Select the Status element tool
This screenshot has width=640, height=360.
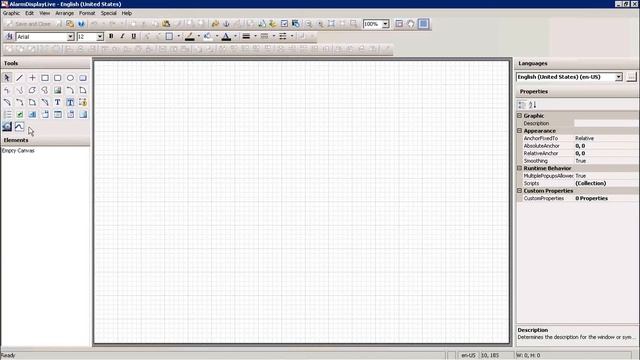(x=83, y=102)
